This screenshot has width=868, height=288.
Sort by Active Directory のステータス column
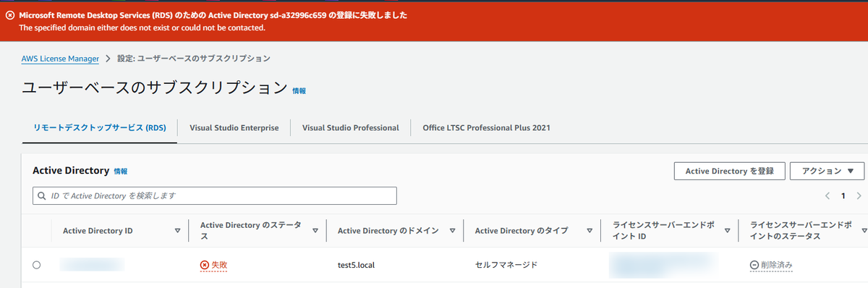[315, 231]
